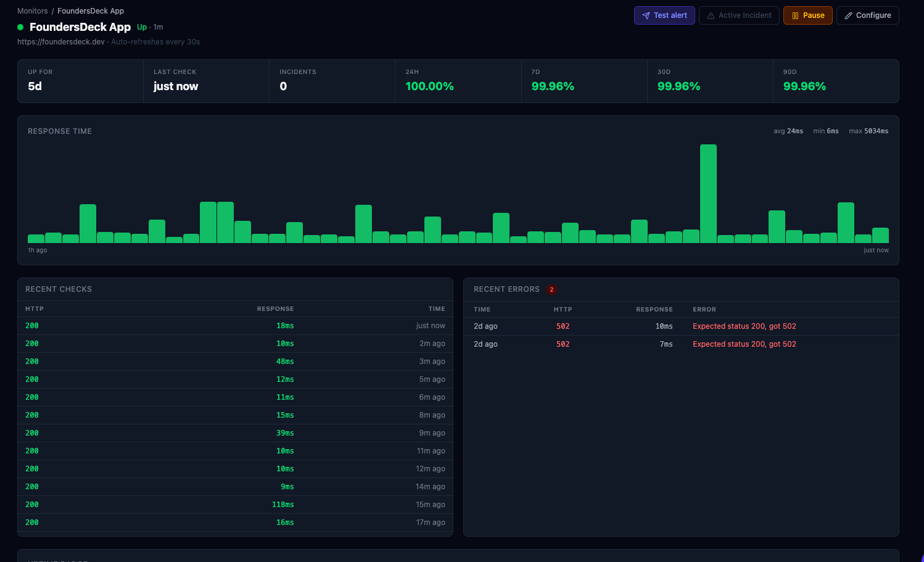The height and width of the screenshot is (562, 924).
Task: Click the 24H 100.00% uptime stat
Action: (x=458, y=81)
